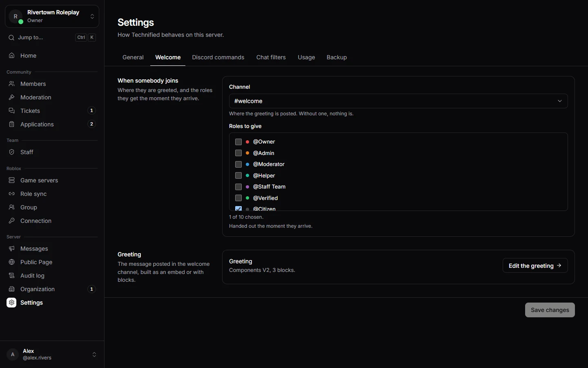588x368 pixels.
Task: Open the Tickets page link
Action: point(52,111)
